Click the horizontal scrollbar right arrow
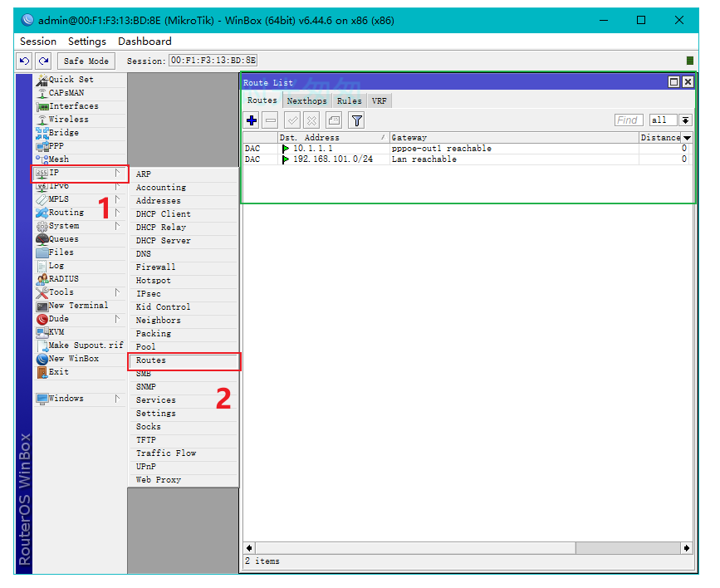 coord(687,548)
